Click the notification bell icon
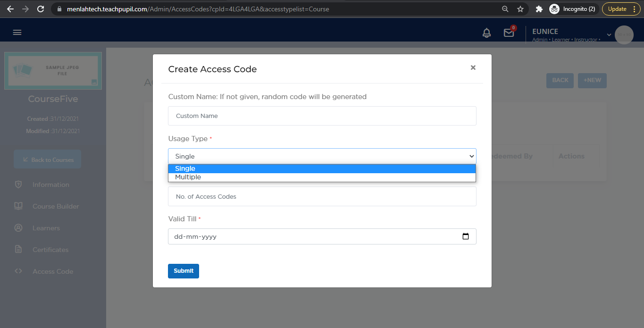Screen dimensions: 644x328 486,33
